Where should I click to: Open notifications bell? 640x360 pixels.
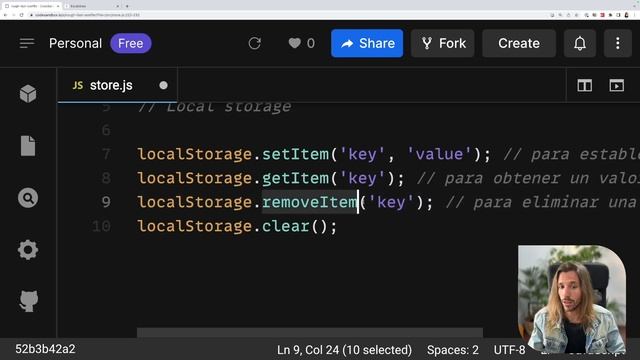tap(580, 43)
